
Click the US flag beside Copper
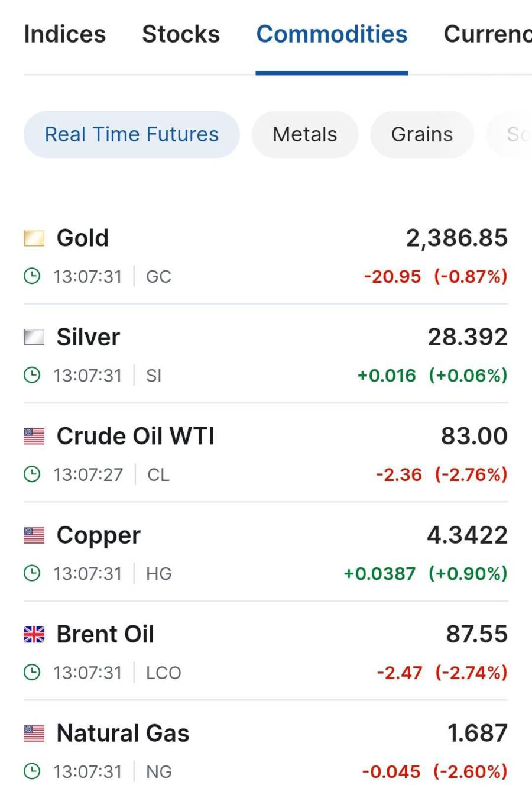(34, 535)
